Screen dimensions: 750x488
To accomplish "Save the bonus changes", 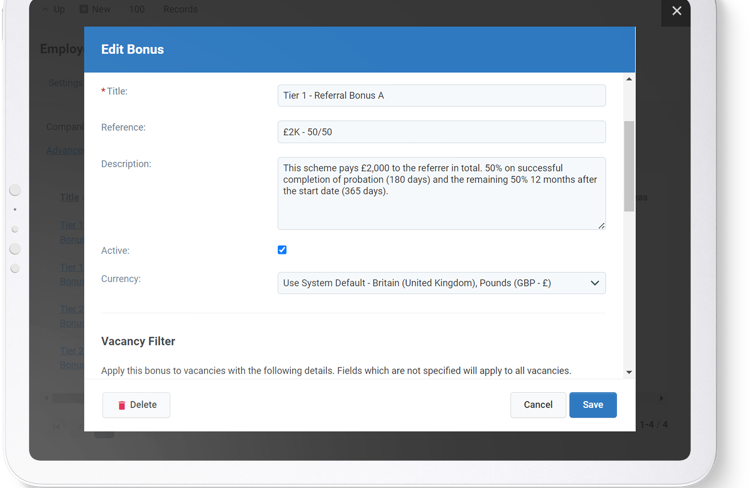I will [x=592, y=405].
